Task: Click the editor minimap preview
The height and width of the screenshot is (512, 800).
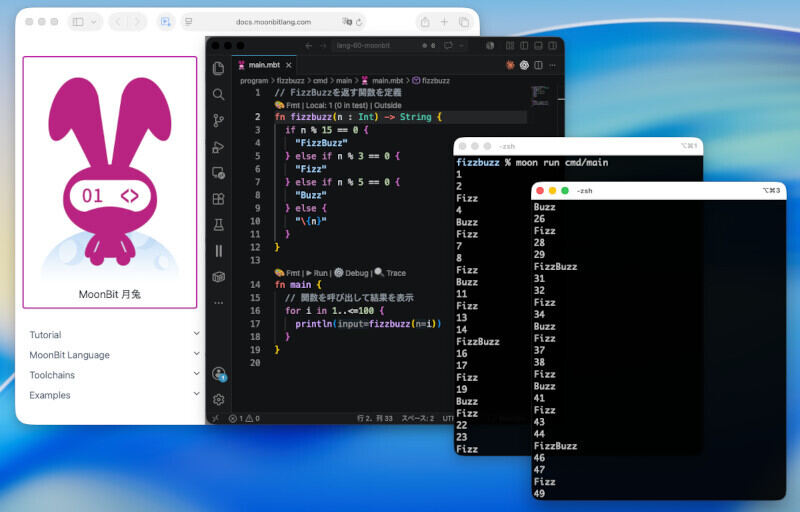Action: (x=540, y=97)
